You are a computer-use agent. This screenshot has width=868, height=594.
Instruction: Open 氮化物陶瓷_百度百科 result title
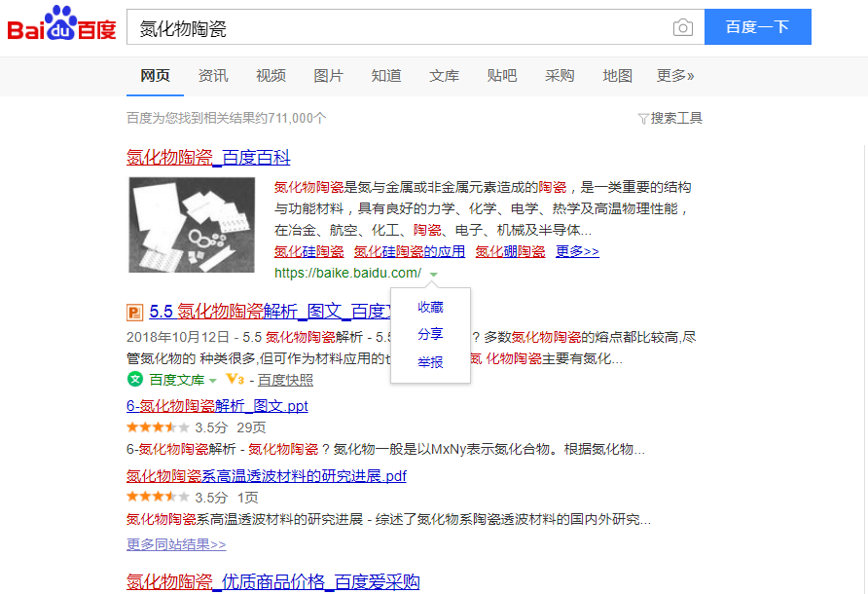tap(208, 158)
